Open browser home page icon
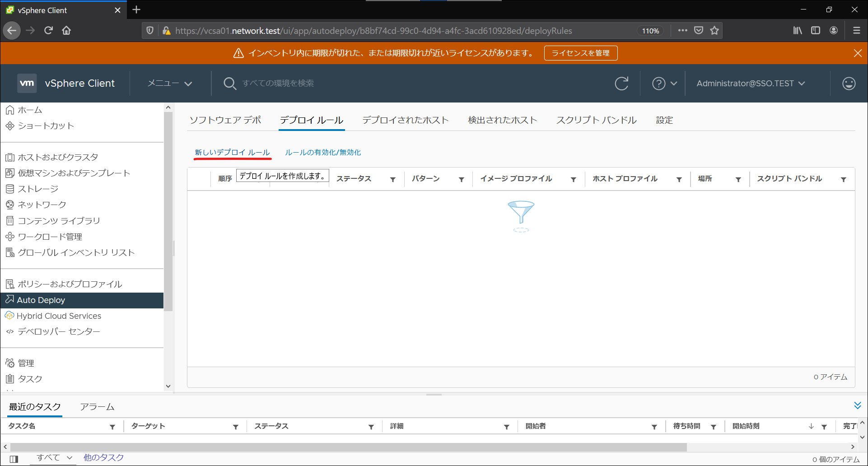This screenshot has height=466, width=868. pyautogui.click(x=66, y=31)
